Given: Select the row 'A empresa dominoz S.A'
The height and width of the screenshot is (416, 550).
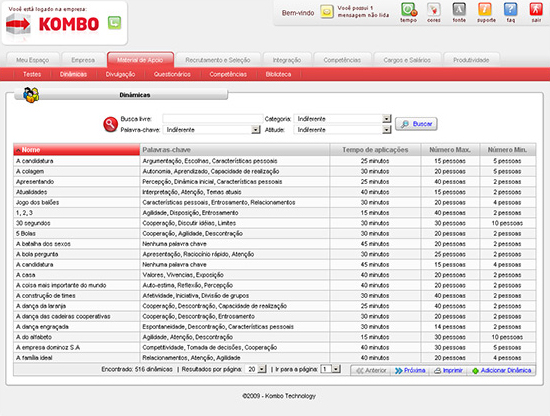Looking at the screenshot, I should click(275, 347).
